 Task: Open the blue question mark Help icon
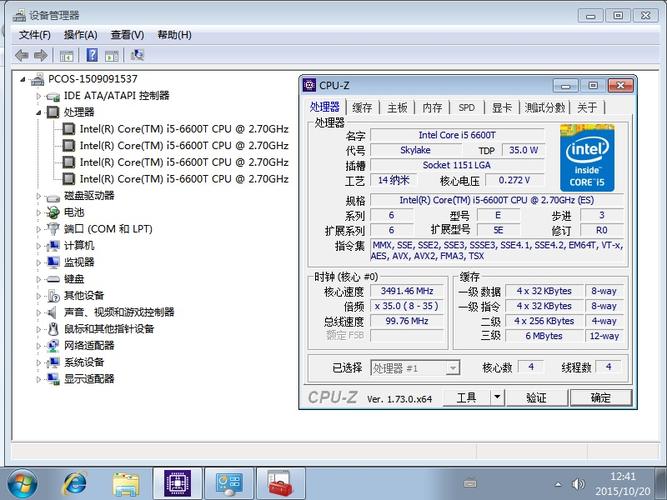click(x=92, y=55)
